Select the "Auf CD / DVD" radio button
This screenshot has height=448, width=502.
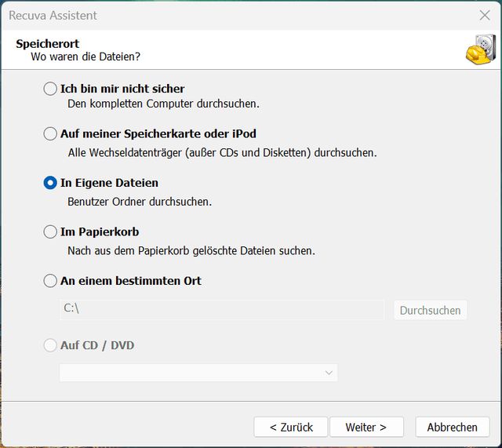point(50,345)
